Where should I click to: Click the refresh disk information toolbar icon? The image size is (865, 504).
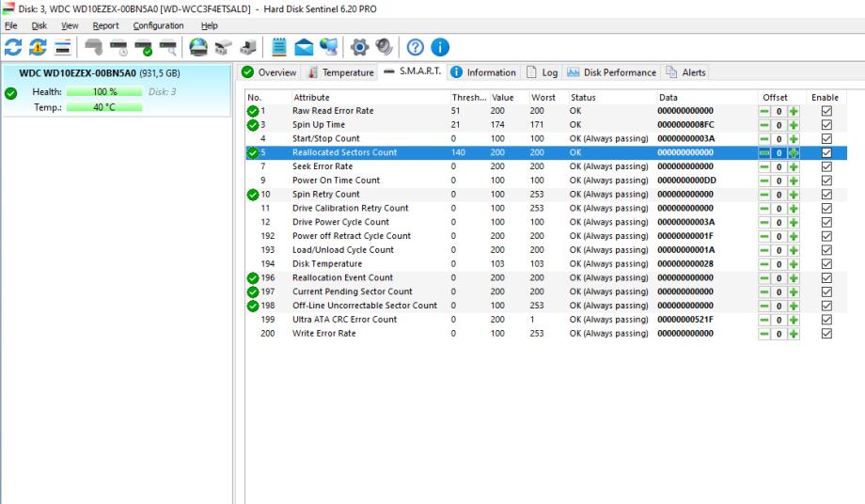pyautogui.click(x=13, y=47)
